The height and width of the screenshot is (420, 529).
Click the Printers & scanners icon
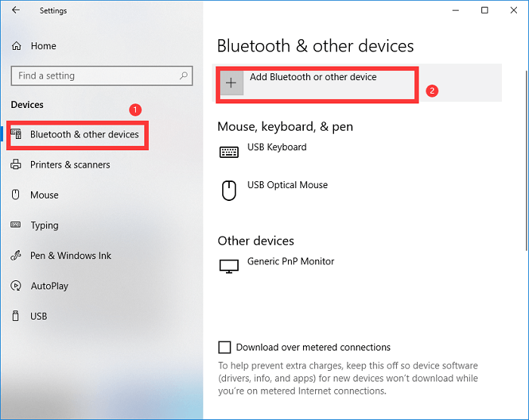(16, 165)
